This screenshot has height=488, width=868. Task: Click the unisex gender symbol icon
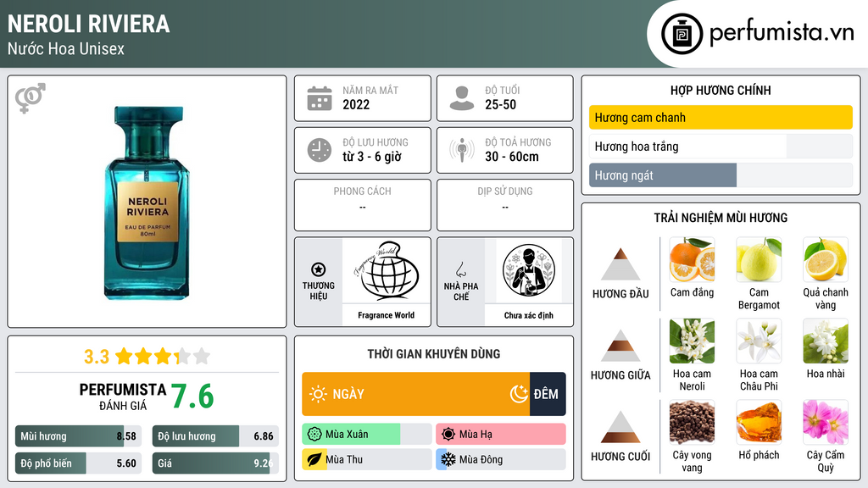pyautogui.click(x=30, y=98)
